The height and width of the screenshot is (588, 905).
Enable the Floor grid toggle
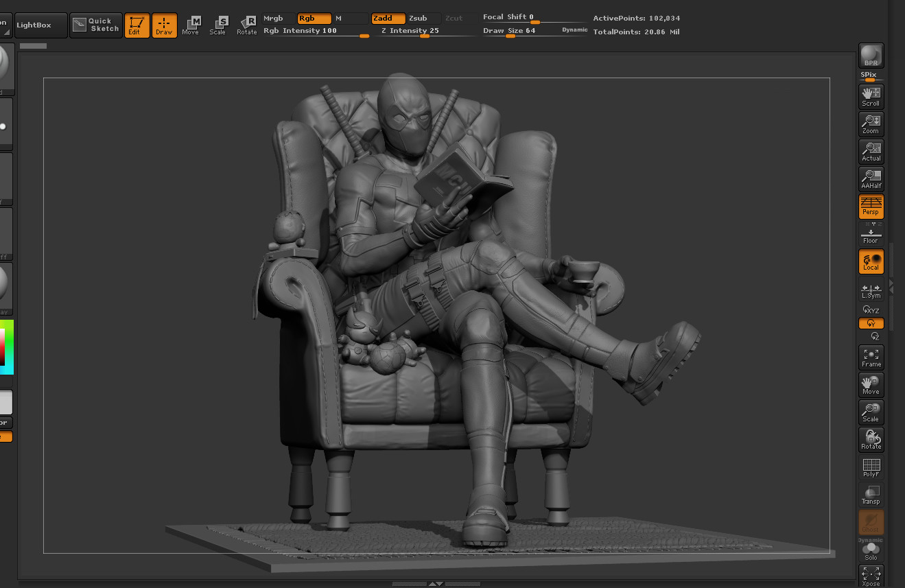pos(871,233)
